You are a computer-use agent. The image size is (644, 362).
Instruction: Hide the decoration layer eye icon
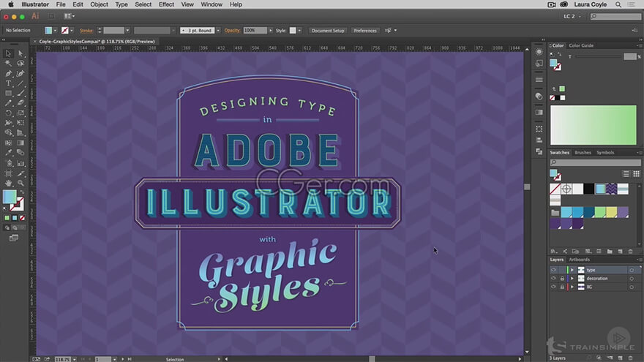point(553,279)
